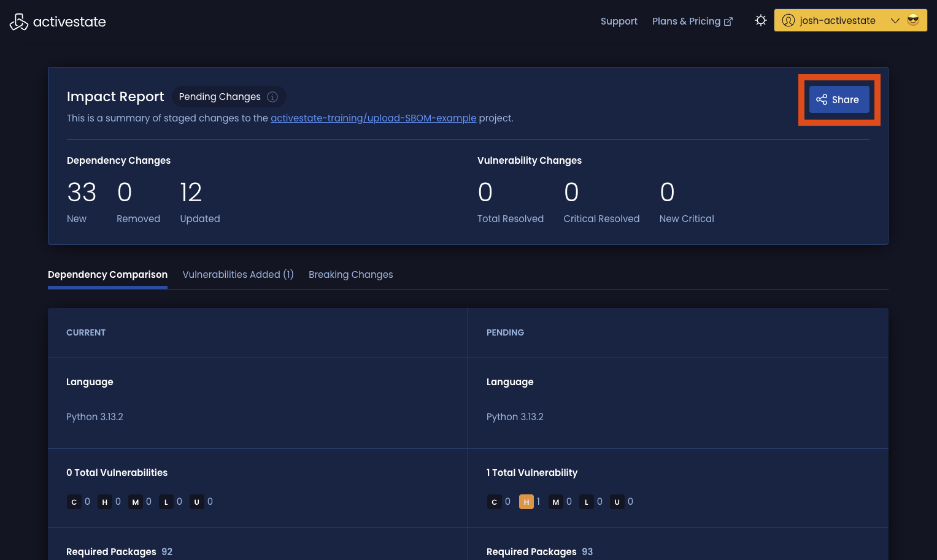The height and width of the screenshot is (560, 937).
Task: Click the Pending Changes status pill
Action: point(220,97)
